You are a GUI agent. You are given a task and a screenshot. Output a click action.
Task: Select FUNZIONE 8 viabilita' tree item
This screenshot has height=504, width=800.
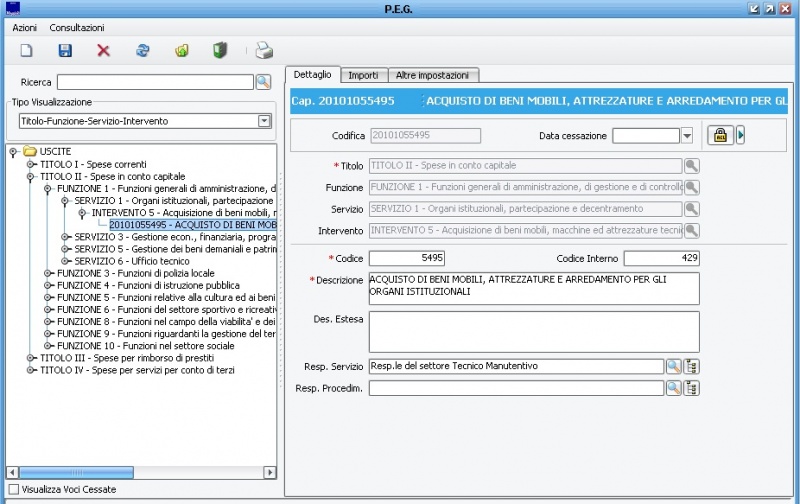click(166, 322)
